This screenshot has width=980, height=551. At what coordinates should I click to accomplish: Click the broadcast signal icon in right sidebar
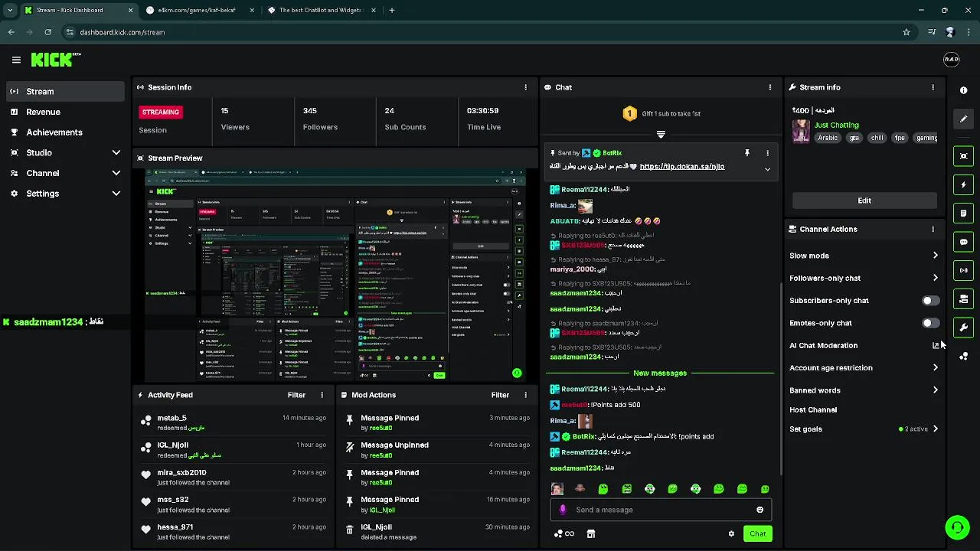963,270
